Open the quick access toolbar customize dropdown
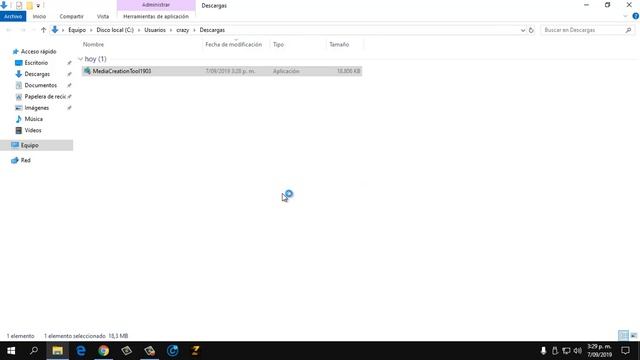640x360 pixels. [x=38, y=6]
